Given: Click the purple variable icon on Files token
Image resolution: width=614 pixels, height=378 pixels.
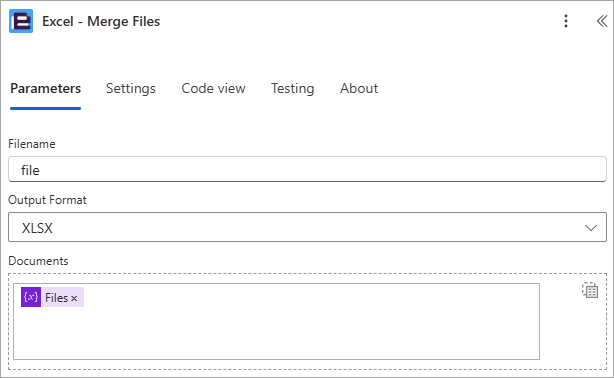Looking at the screenshot, I should 31,297.
